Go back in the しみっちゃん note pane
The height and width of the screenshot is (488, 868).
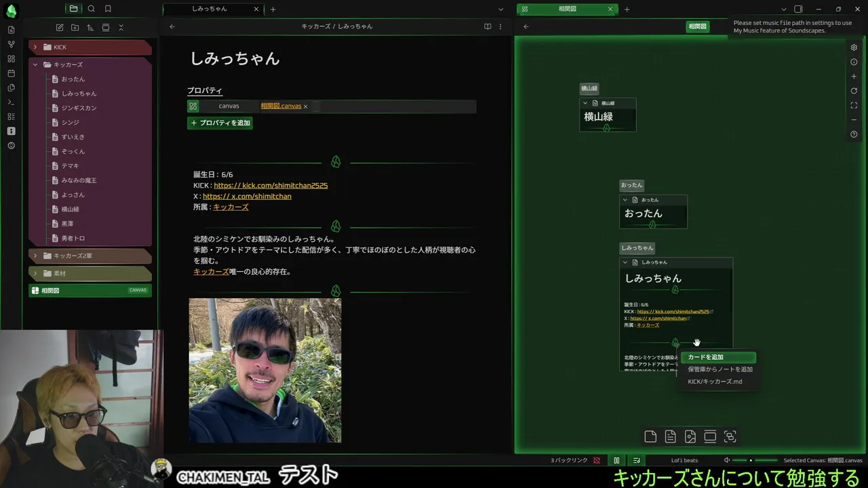point(172,26)
